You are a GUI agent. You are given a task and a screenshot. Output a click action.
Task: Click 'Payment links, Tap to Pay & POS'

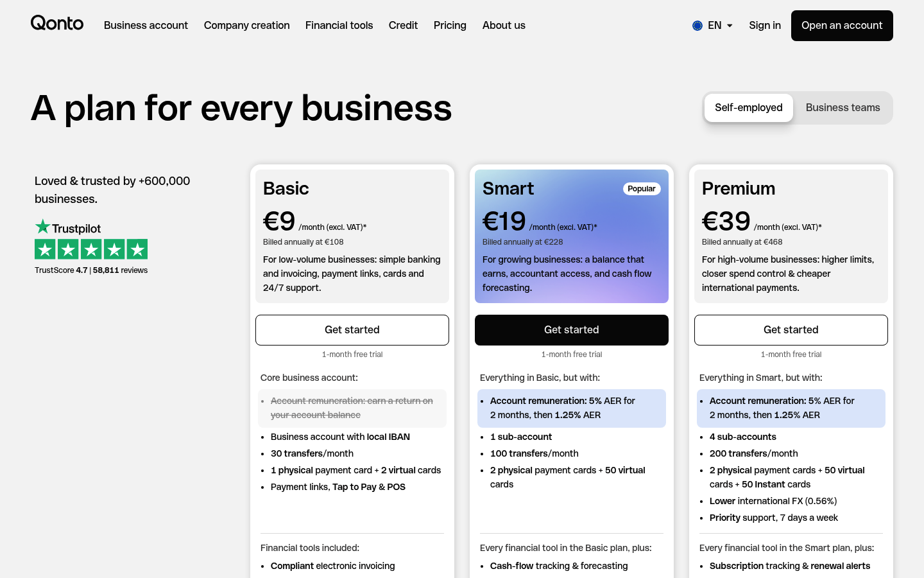click(338, 487)
